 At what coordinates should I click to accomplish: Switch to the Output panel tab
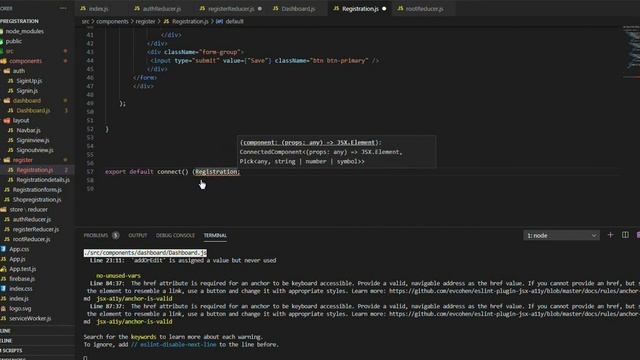(138, 236)
